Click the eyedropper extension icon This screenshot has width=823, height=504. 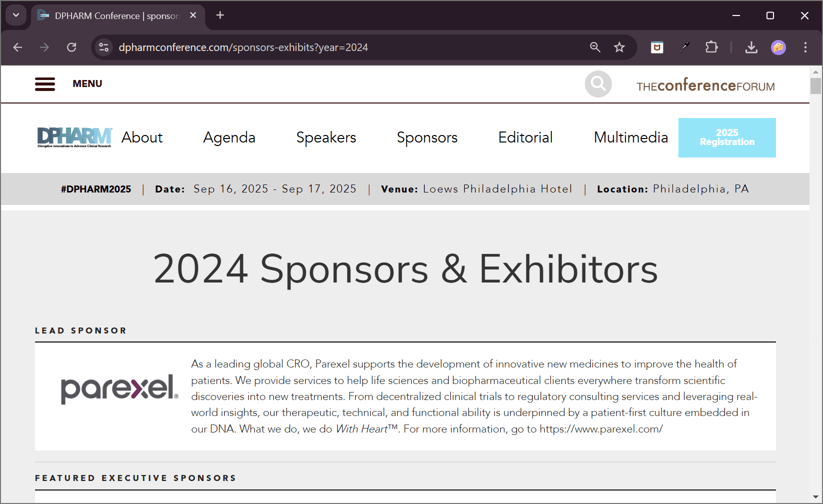684,47
